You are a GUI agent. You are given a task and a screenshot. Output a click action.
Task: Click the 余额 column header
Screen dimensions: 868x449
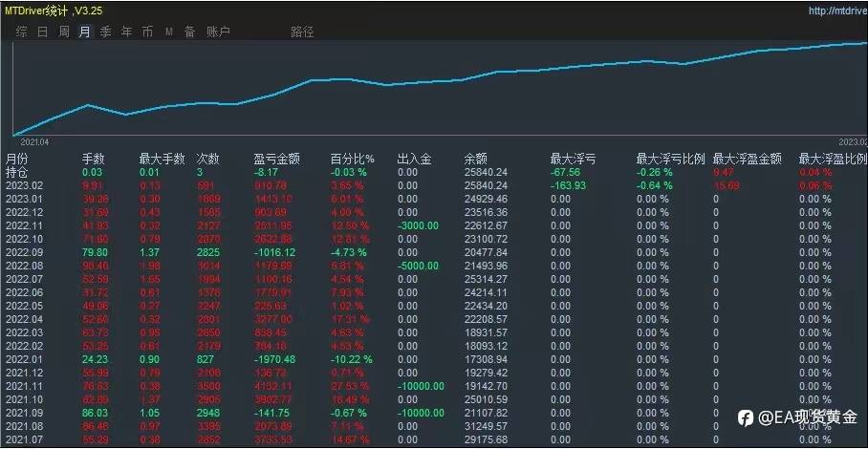475,160
